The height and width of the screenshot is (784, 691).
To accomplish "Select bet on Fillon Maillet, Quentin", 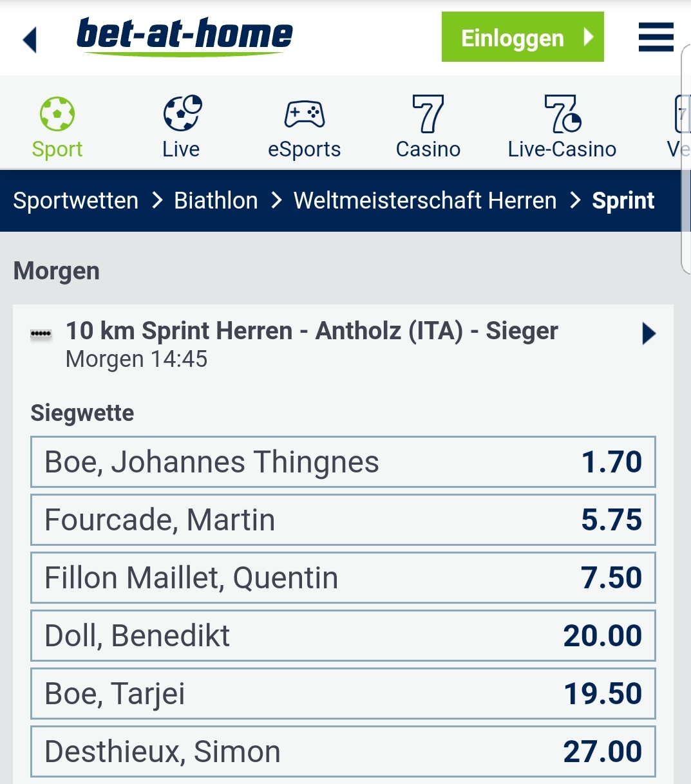I will point(343,578).
